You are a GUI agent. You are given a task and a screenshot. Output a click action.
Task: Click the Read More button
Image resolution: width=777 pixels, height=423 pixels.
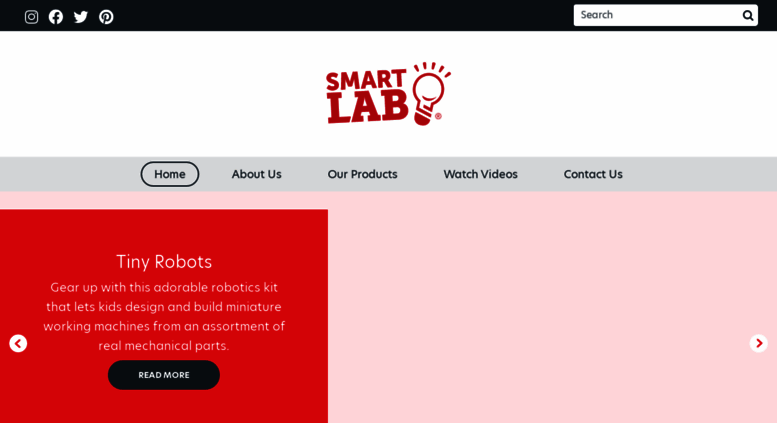pyautogui.click(x=164, y=375)
